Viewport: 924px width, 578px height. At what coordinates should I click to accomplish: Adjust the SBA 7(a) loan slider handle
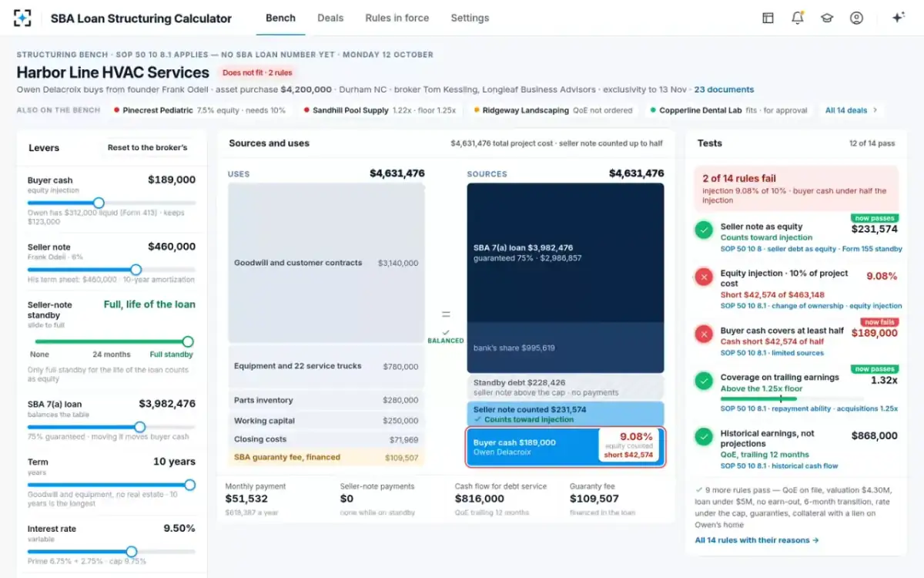pos(139,426)
